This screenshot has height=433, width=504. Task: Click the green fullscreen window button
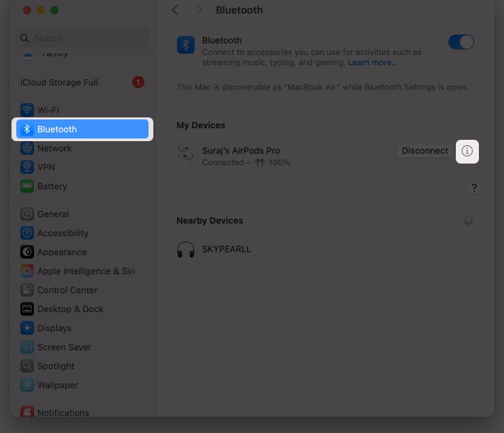point(54,10)
